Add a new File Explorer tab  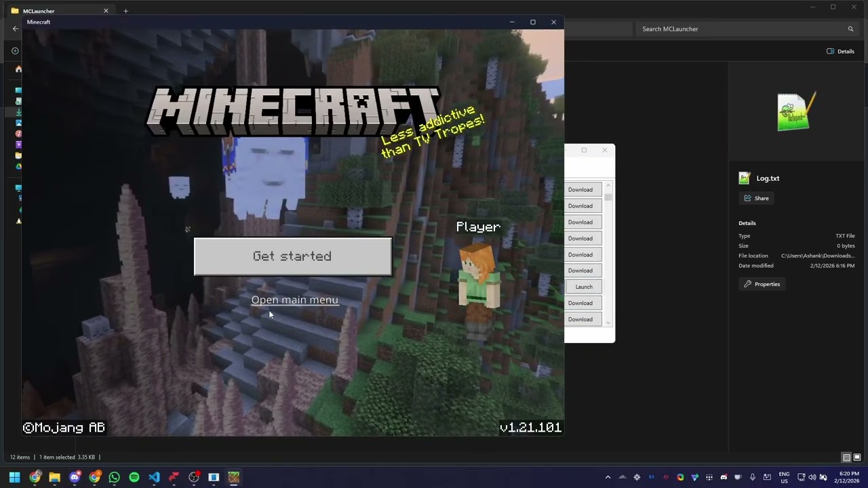tap(125, 11)
